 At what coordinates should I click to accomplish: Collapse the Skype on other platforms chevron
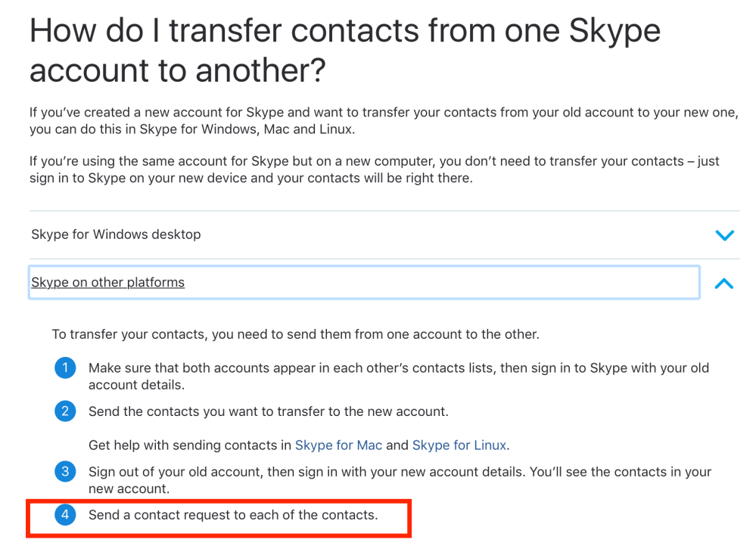click(x=724, y=284)
